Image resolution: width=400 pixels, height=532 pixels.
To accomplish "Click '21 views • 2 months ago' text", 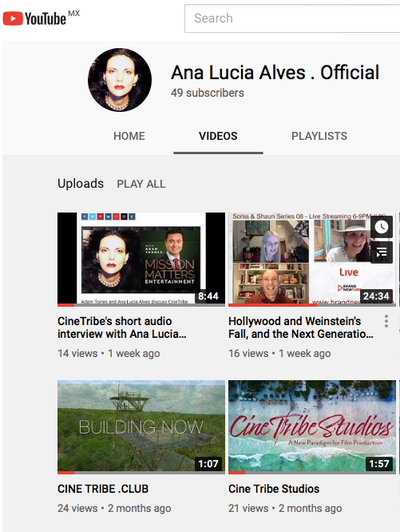I will [x=285, y=508].
